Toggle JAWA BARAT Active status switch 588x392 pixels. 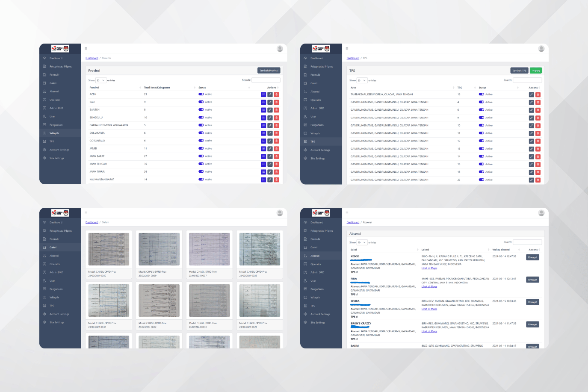201,156
